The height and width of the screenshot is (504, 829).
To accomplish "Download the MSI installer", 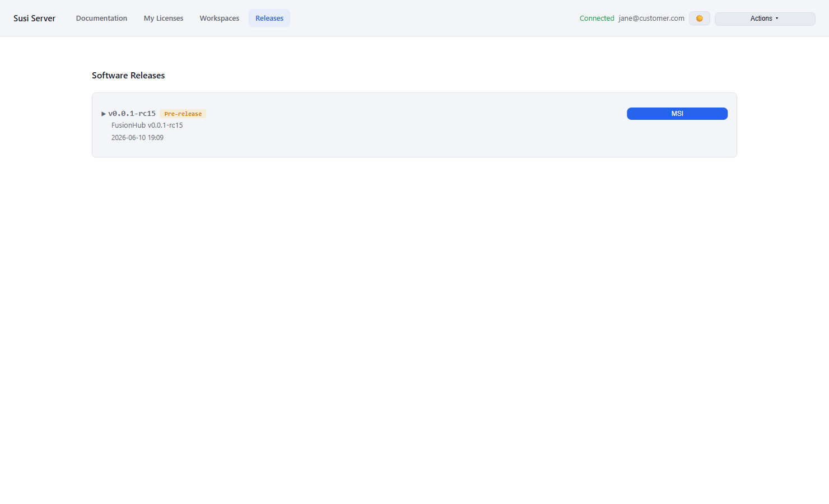I will tap(677, 114).
